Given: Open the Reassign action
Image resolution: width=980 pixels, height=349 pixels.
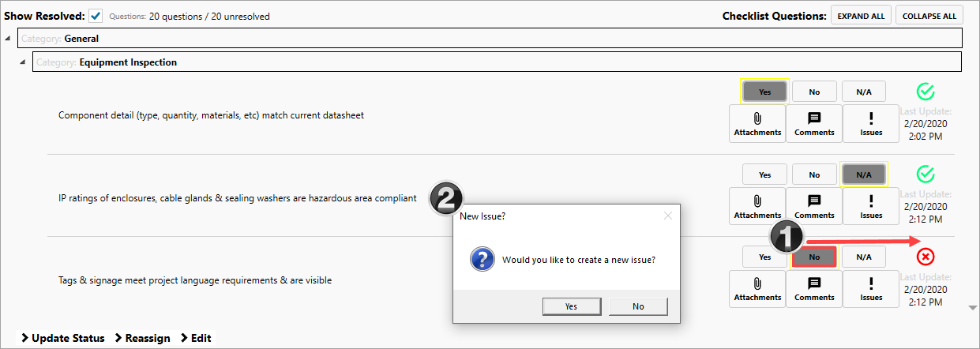Looking at the screenshot, I should [142, 338].
